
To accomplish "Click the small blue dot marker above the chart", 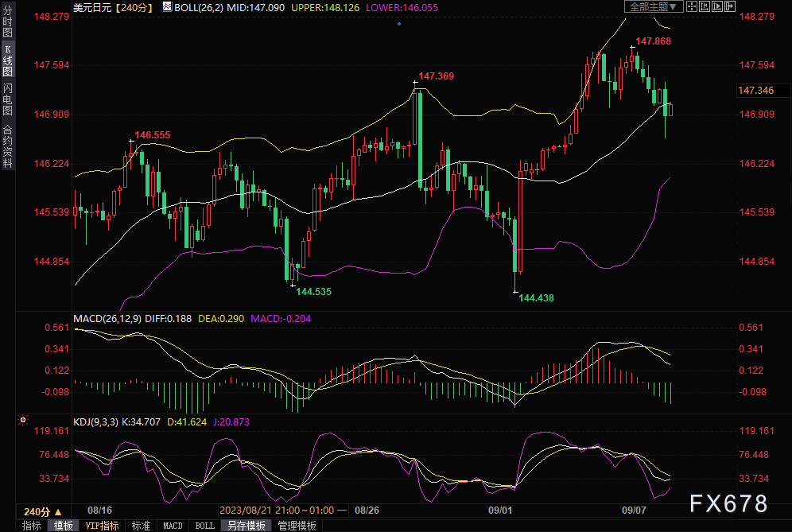I will point(399,24).
